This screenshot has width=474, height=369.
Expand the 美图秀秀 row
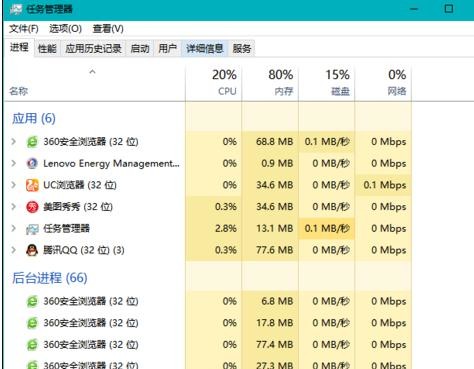pyautogui.click(x=14, y=207)
